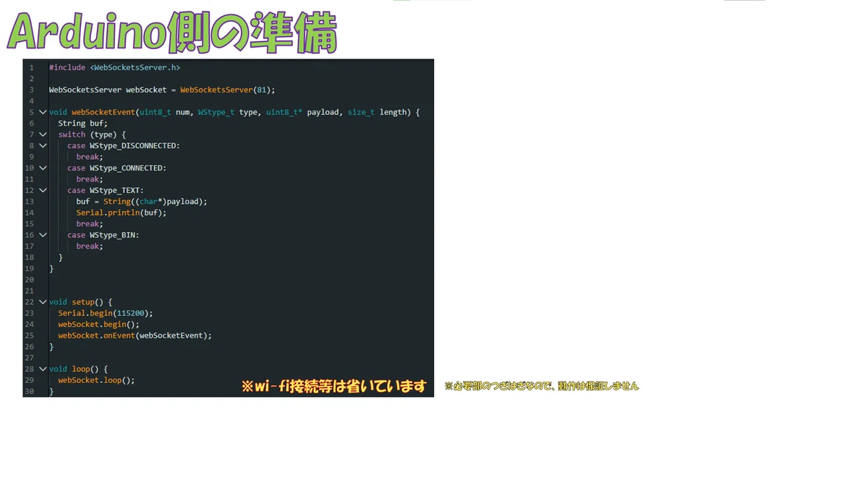Image resolution: width=868 pixels, height=488 pixels.
Task: Fold the case WStype_BIN block
Action: coord(43,235)
